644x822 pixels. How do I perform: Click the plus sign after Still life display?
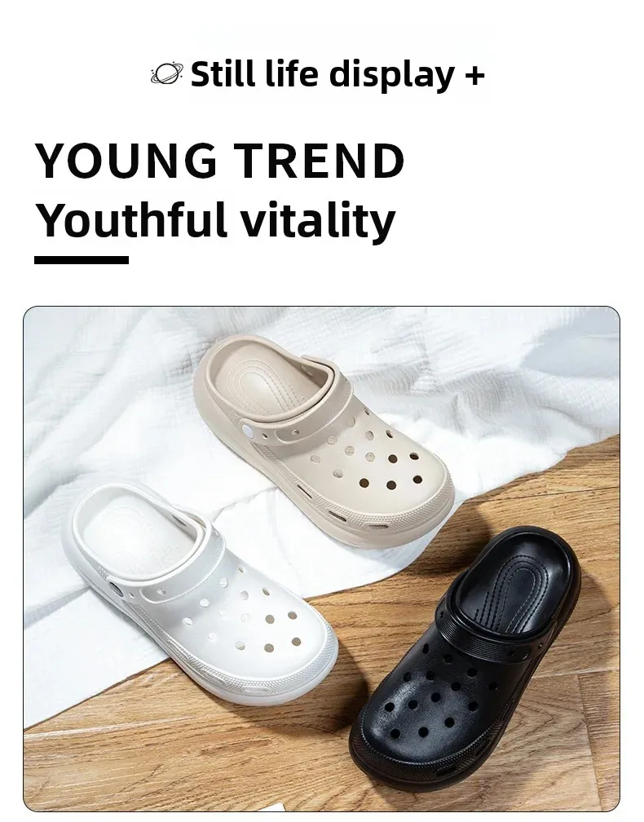(474, 75)
